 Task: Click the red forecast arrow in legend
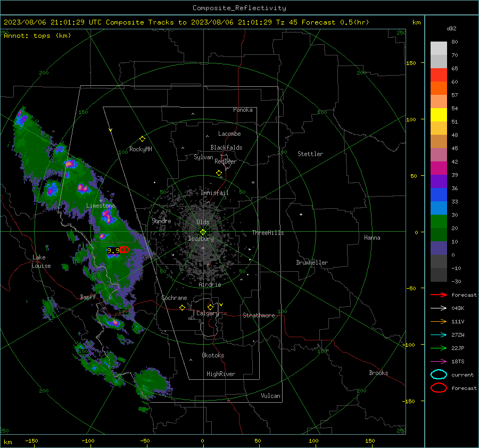[439, 295]
